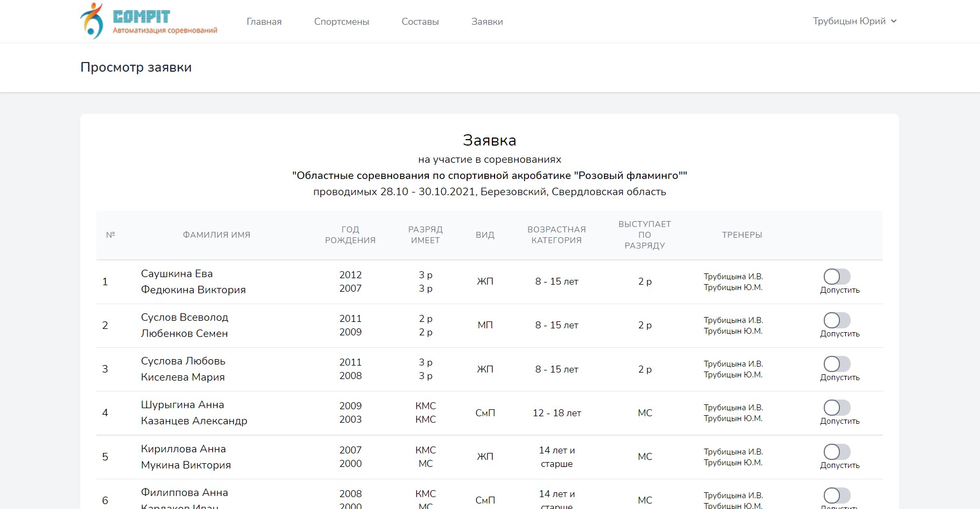Select row number 4 in the table
Image resolution: width=980 pixels, height=509 pixels.
pyautogui.click(x=105, y=413)
